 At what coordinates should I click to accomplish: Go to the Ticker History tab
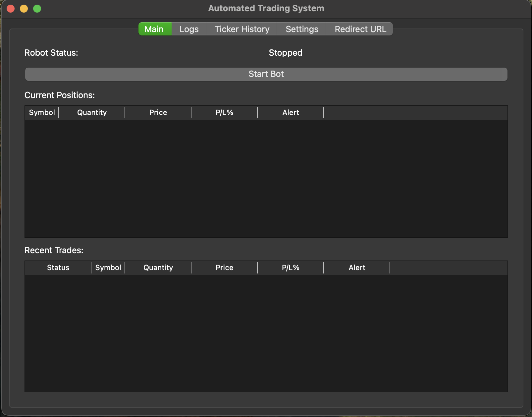click(242, 29)
